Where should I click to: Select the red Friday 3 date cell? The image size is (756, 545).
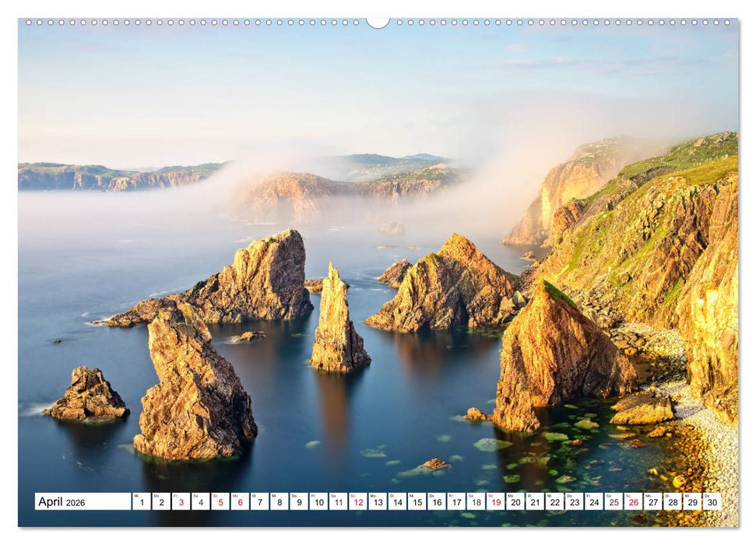click(181, 501)
